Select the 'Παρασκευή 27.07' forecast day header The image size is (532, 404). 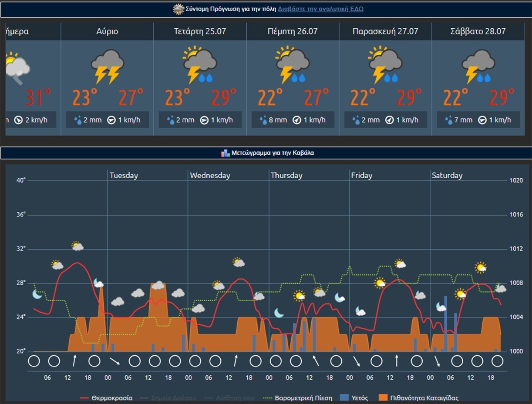tap(385, 31)
